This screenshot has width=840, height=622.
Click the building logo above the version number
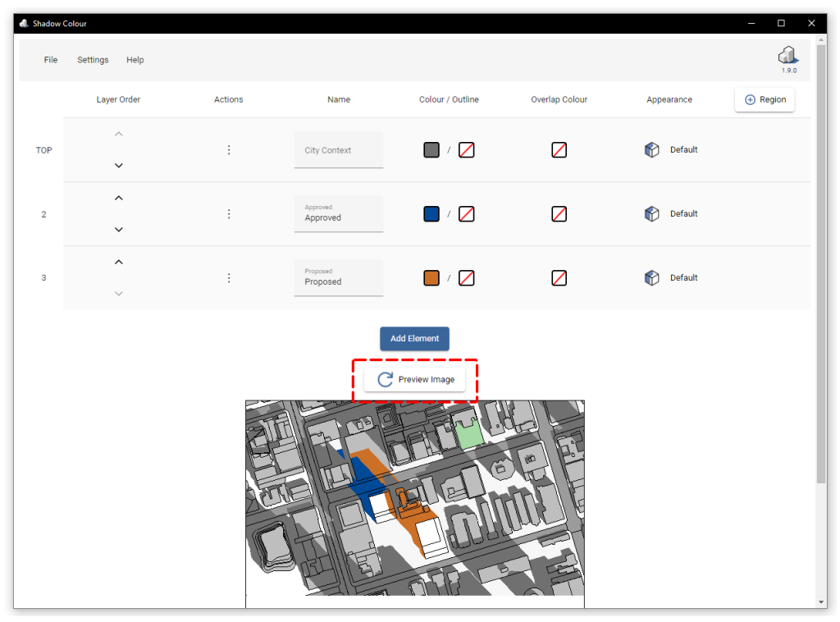click(787, 54)
